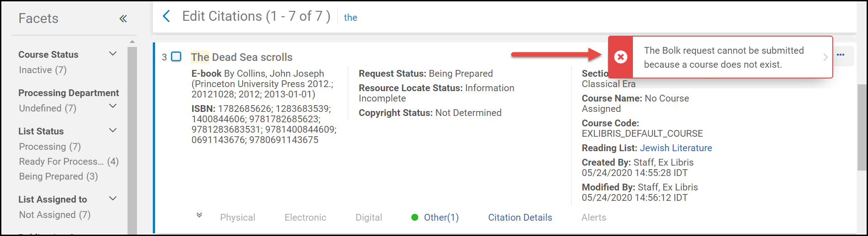The image size is (868, 236).
Task: Open The Dead Sea scrolls title
Action: 241,57
